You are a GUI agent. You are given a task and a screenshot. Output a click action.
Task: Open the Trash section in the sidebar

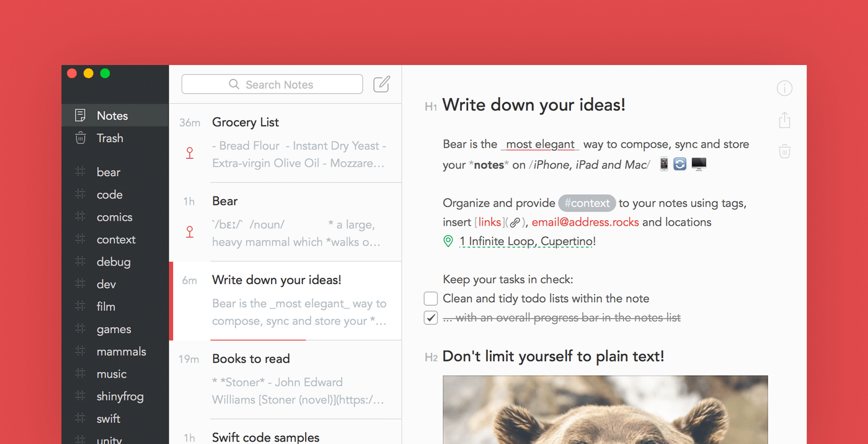115,138
